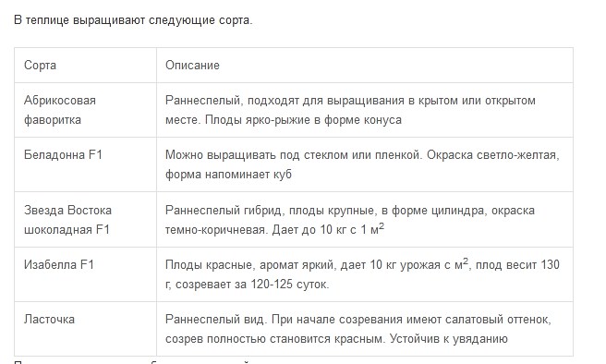Click the text 'созревает за 120-125 суток'
The image size is (606, 364).
tap(252, 285)
